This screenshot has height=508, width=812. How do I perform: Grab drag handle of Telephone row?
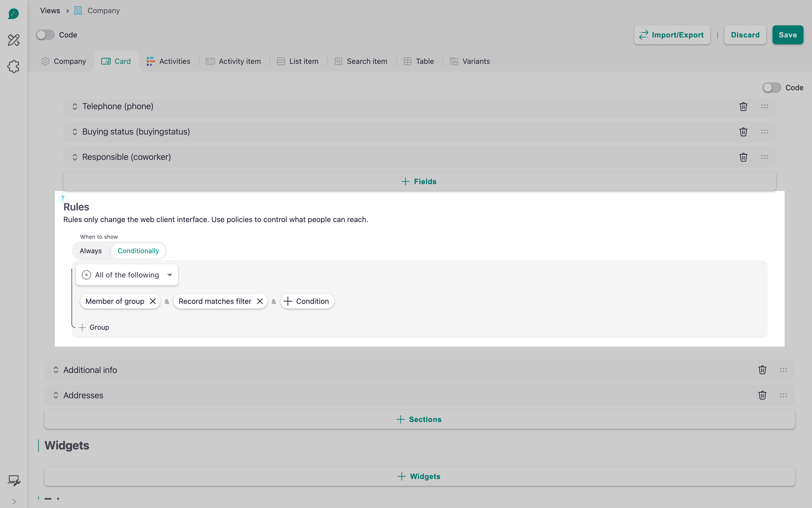764,107
